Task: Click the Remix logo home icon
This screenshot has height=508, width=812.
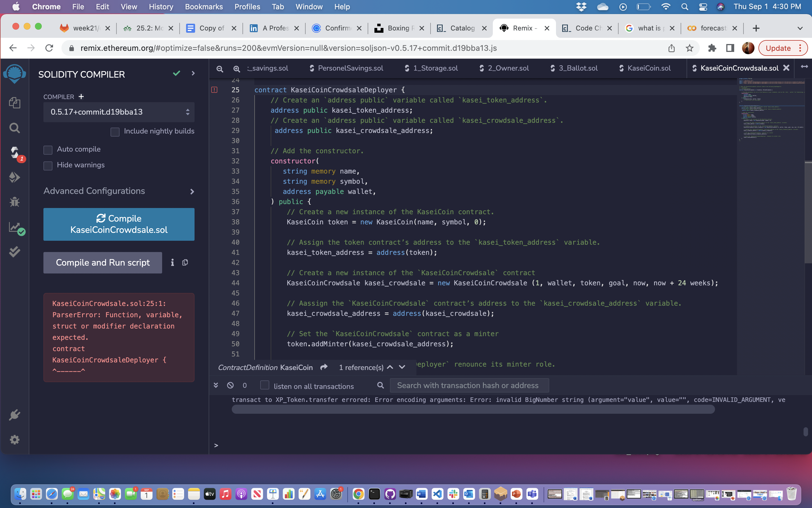Action: click(14, 74)
